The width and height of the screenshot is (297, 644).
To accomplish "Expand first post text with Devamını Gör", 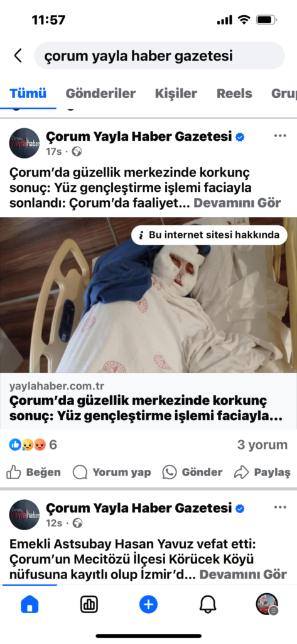I will 237,203.
